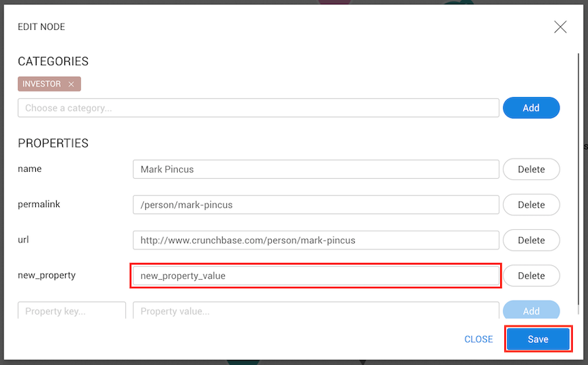Click the url value input
Image resolution: width=588 pixels, height=365 pixels.
tap(315, 240)
